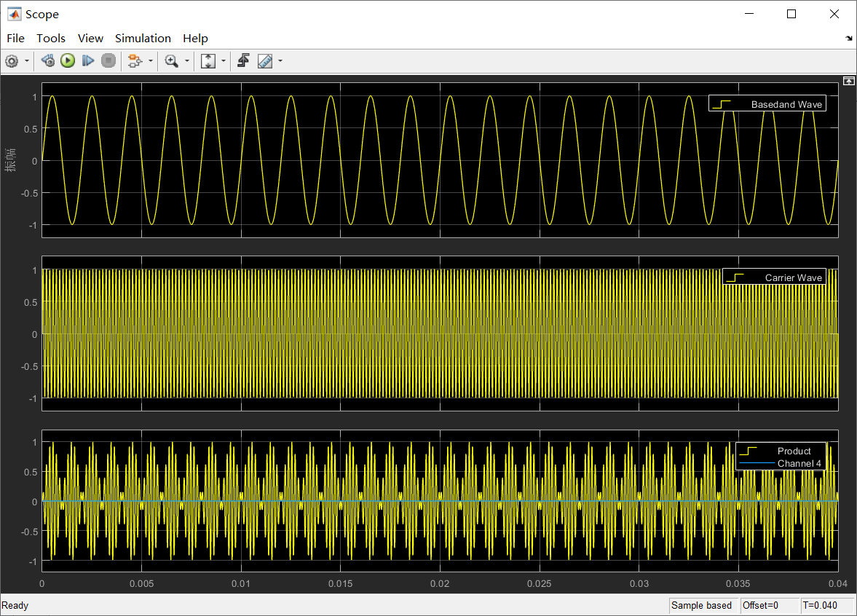Open the Simulation menu
The image size is (857, 616).
pos(143,39)
